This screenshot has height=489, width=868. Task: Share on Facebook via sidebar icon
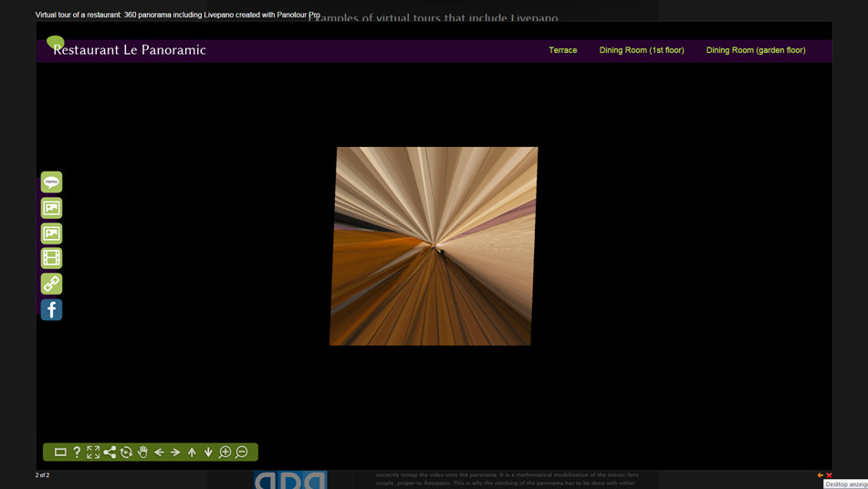tap(51, 310)
